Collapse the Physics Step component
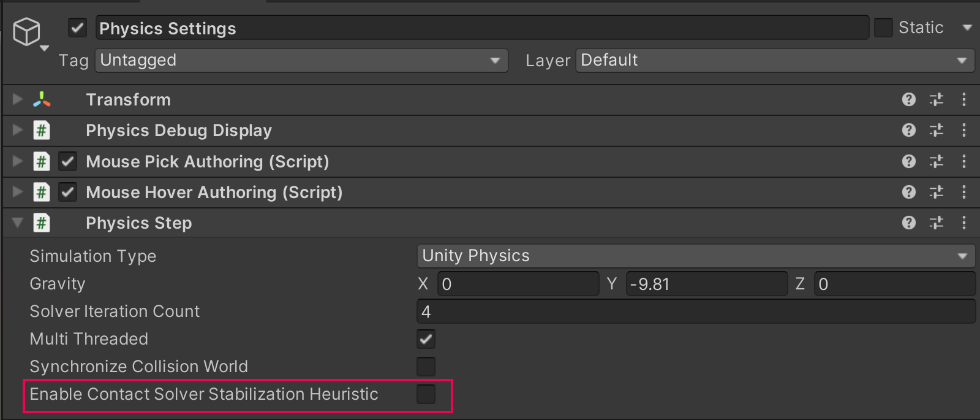Viewport: 980px width, 420px height. (x=18, y=223)
